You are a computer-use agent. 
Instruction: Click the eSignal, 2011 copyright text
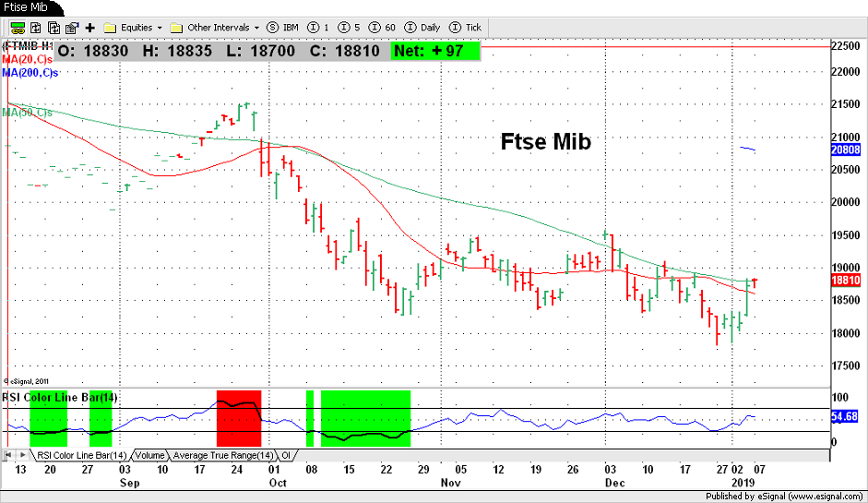coord(26,382)
